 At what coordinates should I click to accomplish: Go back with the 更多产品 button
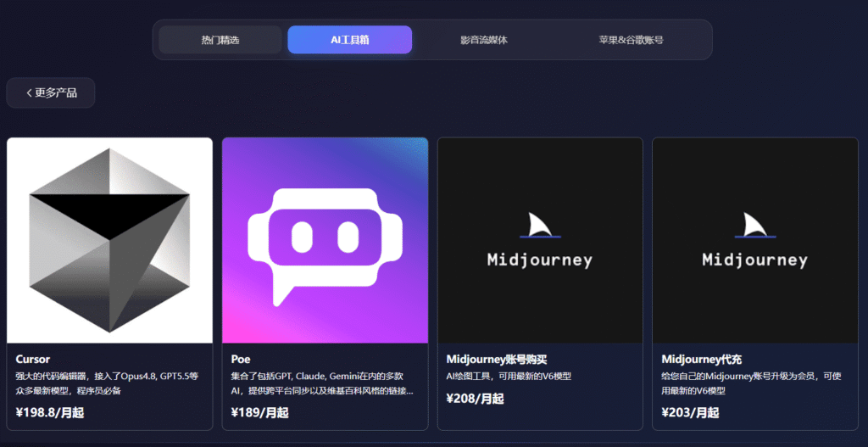click(51, 92)
